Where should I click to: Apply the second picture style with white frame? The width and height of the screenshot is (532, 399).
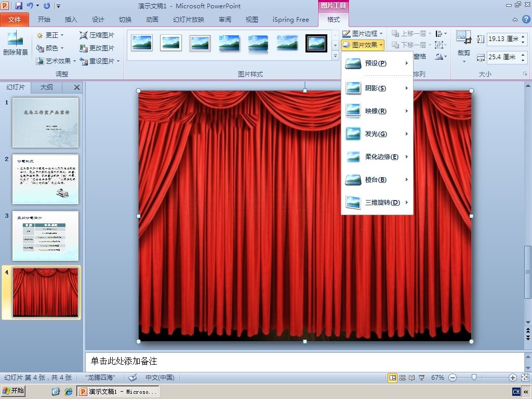[171, 43]
